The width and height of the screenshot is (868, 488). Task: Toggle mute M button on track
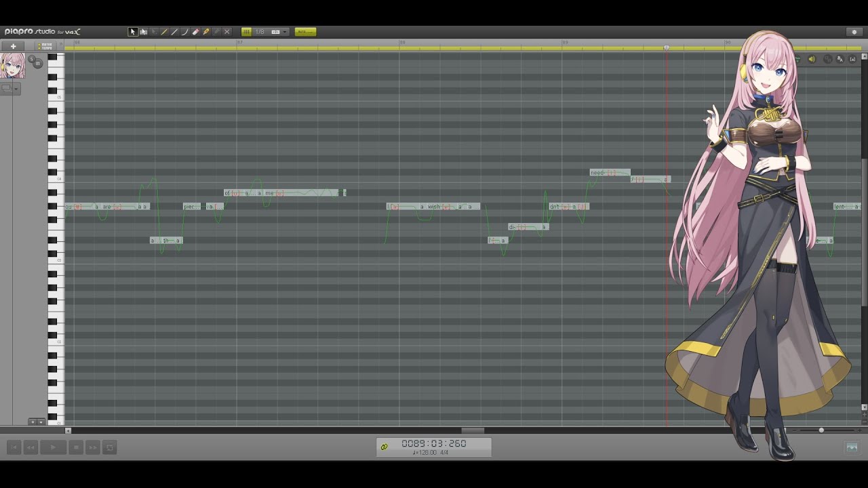38,64
